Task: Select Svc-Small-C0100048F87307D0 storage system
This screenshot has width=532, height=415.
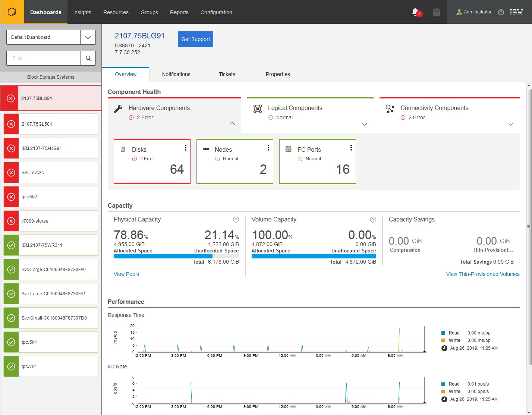Action: (x=51, y=318)
